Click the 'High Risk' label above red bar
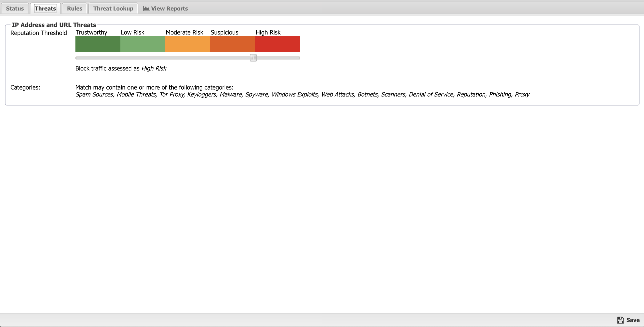Viewport: 644px width, 327px height. click(x=268, y=32)
